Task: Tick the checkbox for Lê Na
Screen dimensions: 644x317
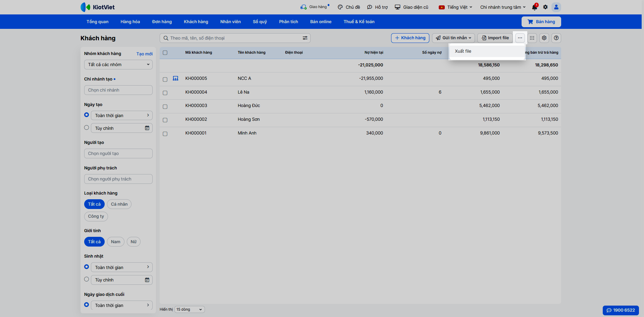Action: tap(165, 93)
